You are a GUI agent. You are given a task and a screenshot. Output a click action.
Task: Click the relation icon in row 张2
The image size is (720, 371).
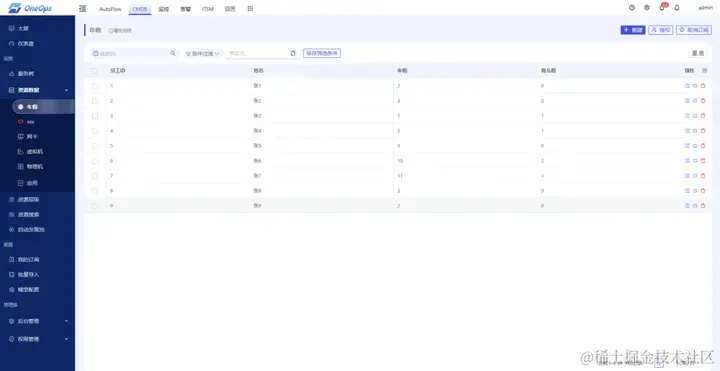[x=695, y=101]
